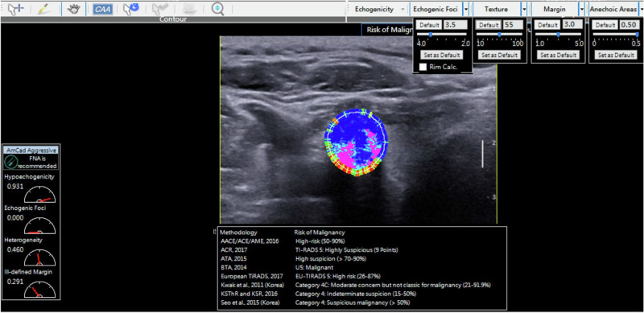This screenshot has width=644, height=313.
Task: Open the Echogenicity dropdown arrow
Action: click(x=403, y=9)
